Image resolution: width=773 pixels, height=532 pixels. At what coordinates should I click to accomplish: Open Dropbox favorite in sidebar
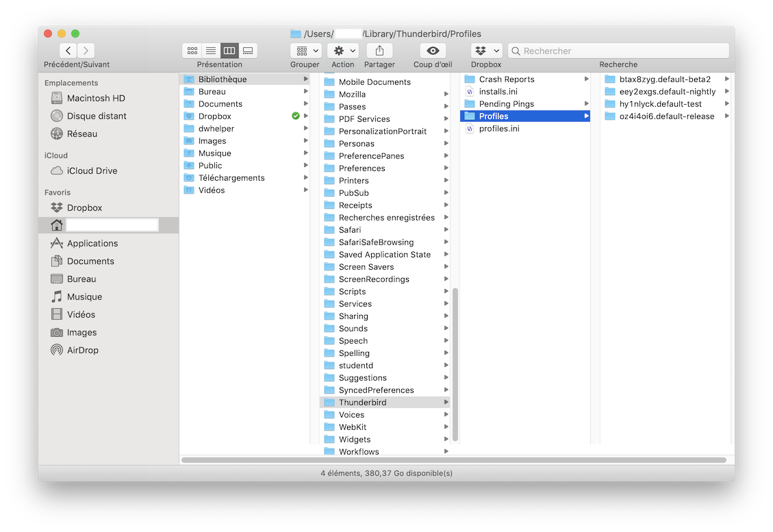coord(108,207)
